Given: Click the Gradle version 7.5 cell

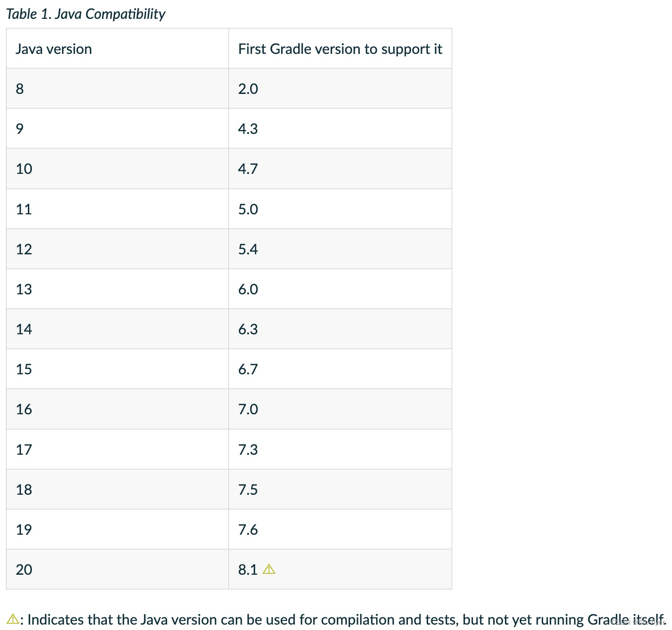Looking at the screenshot, I should point(340,489).
